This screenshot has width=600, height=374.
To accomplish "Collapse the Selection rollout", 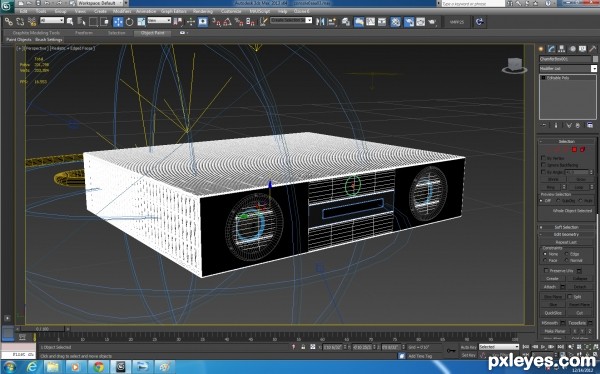I will click(567, 142).
